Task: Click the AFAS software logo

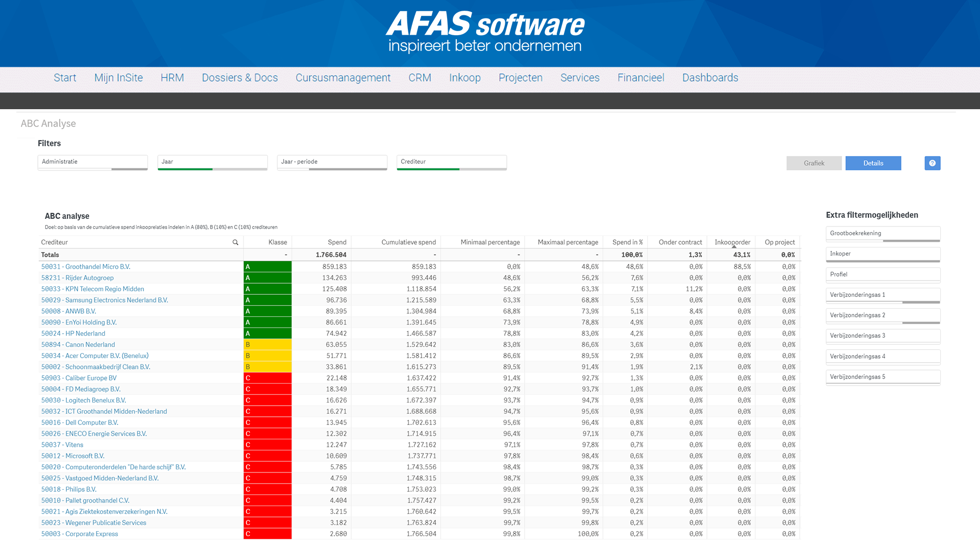Action: 485,32
